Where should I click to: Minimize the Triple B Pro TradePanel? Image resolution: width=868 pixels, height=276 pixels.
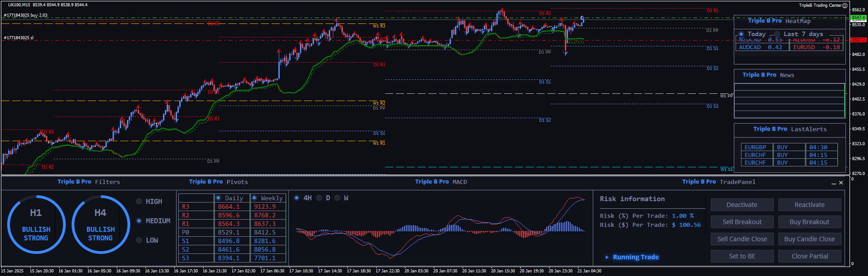click(833, 183)
